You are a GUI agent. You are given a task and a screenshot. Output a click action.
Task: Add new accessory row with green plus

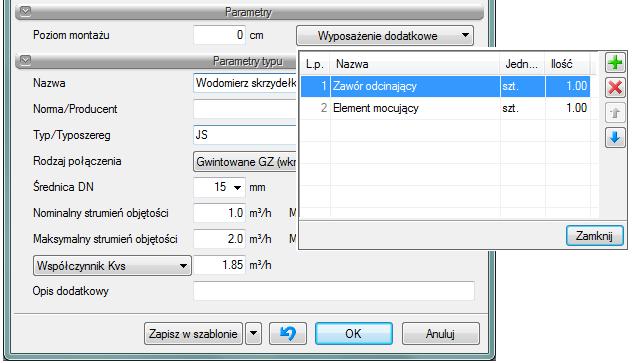pyautogui.click(x=615, y=63)
